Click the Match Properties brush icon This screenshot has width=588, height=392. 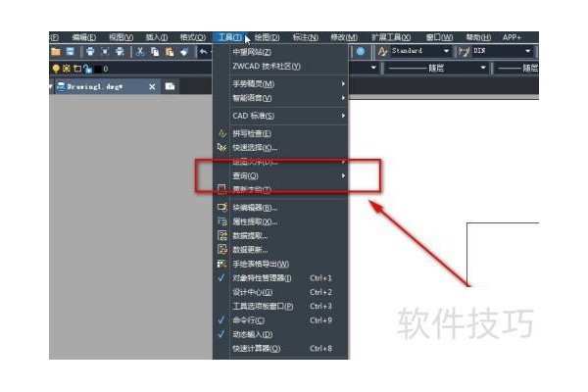click(184, 51)
